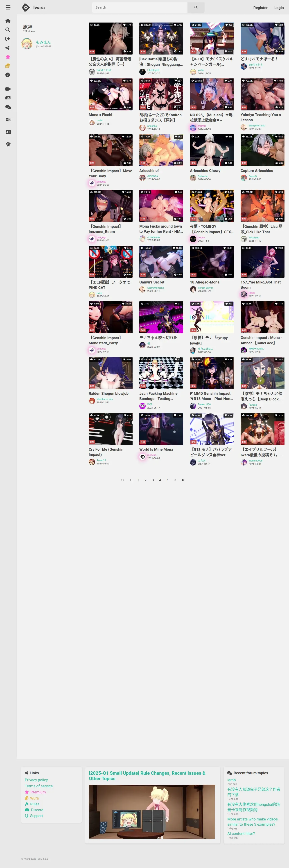The width and height of the screenshot is (289, 868).
Task: Click the chat icon beside Recent forum topics
Action: tap(229, 773)
